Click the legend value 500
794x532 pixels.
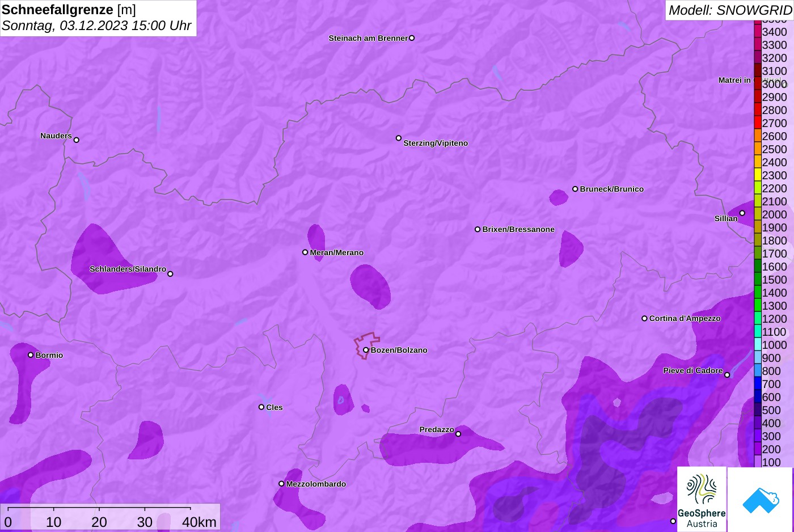772,410
